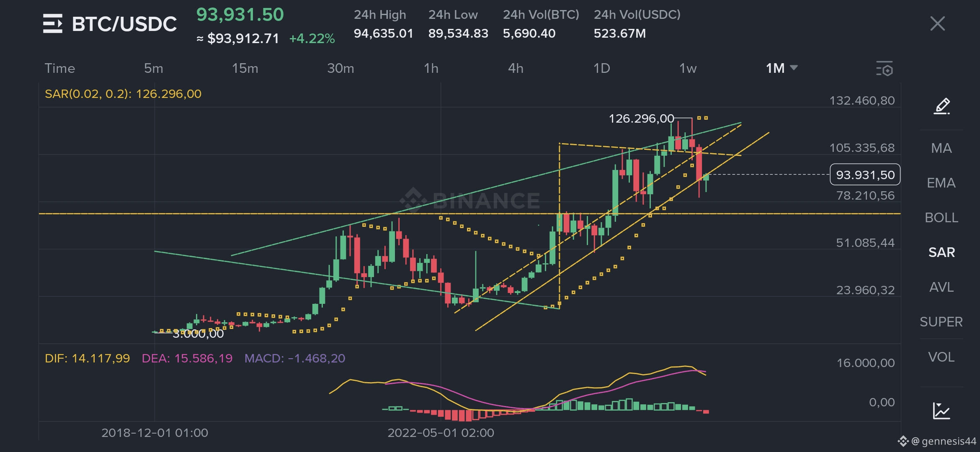
Task: Enable the SUPER trend indicator
Action: click(x=941, y=322)
